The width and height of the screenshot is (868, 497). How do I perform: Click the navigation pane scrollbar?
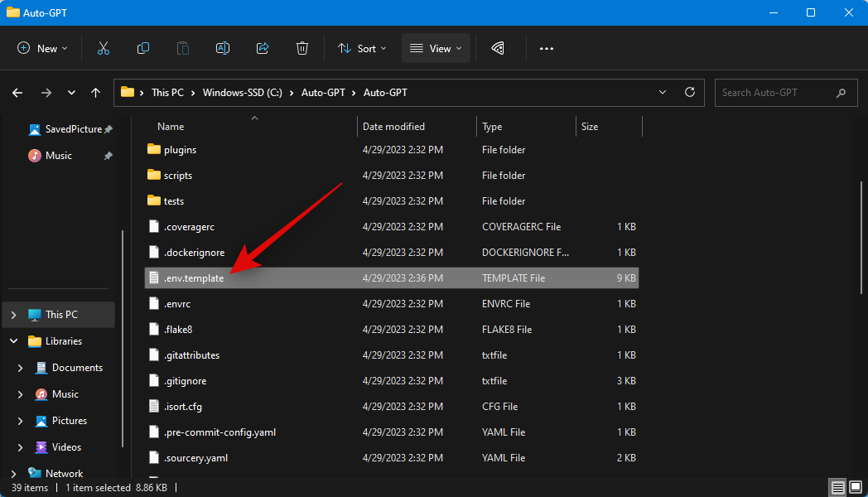pos(123,339)
